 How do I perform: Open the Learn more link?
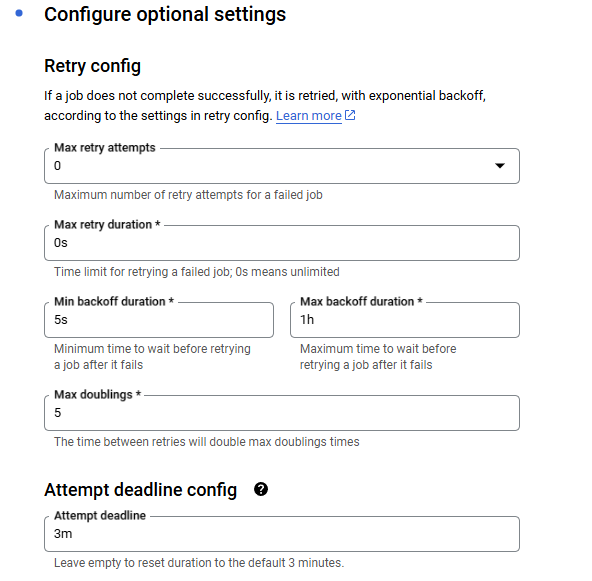[x=308, y=116]
